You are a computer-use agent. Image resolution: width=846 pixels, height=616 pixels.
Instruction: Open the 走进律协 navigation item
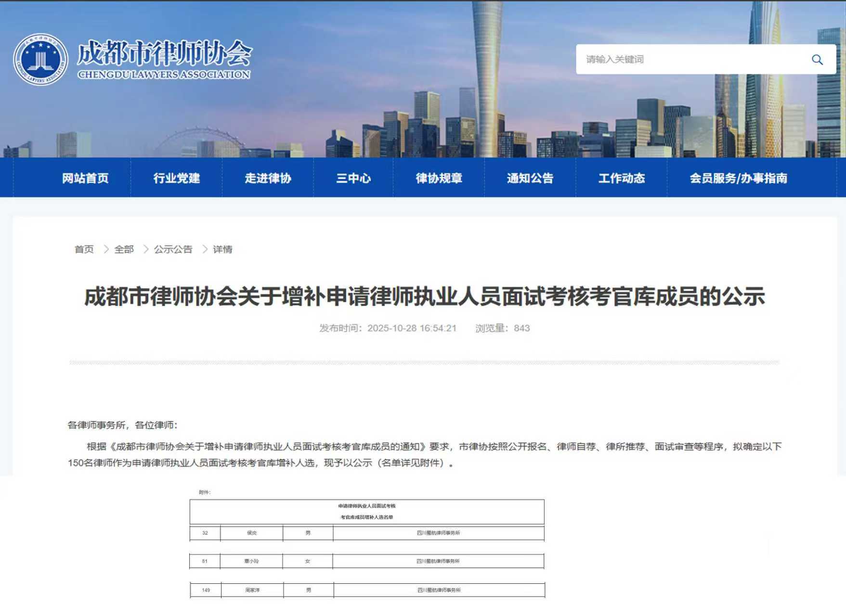point(268,178)
